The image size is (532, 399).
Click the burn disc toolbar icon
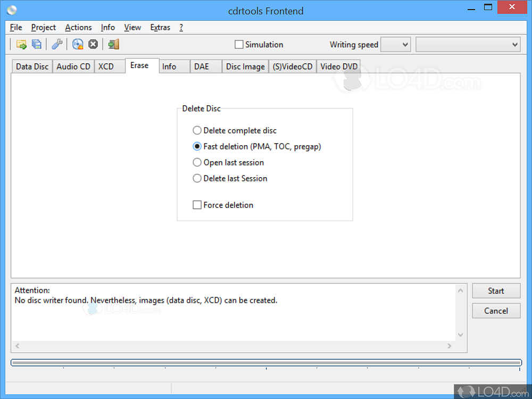(78, 45)
